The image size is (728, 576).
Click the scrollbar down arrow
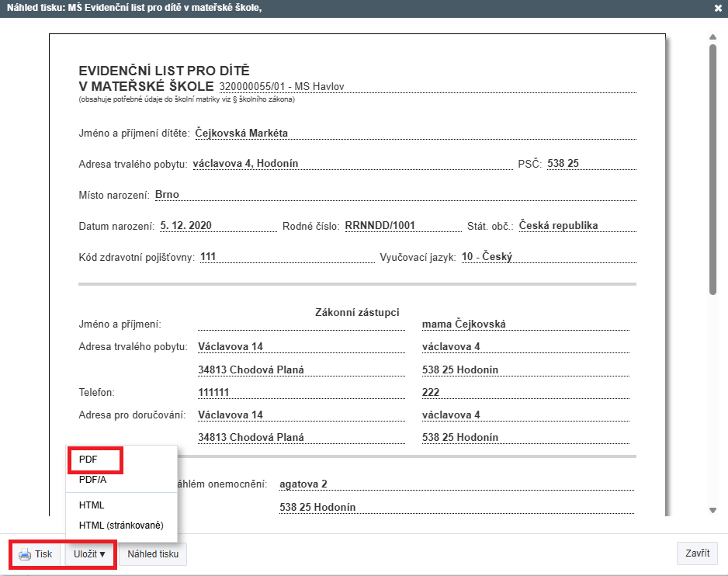coord(712,510)
